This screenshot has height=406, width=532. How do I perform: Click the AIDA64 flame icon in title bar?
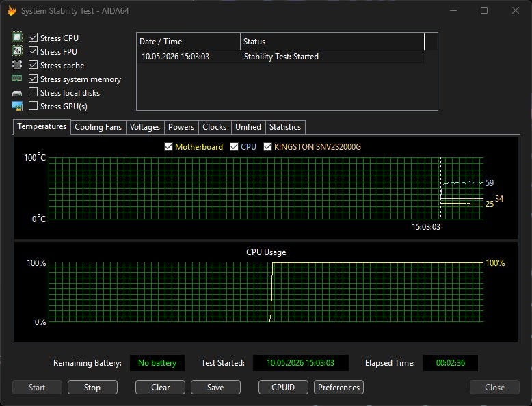tap(12, 11)
